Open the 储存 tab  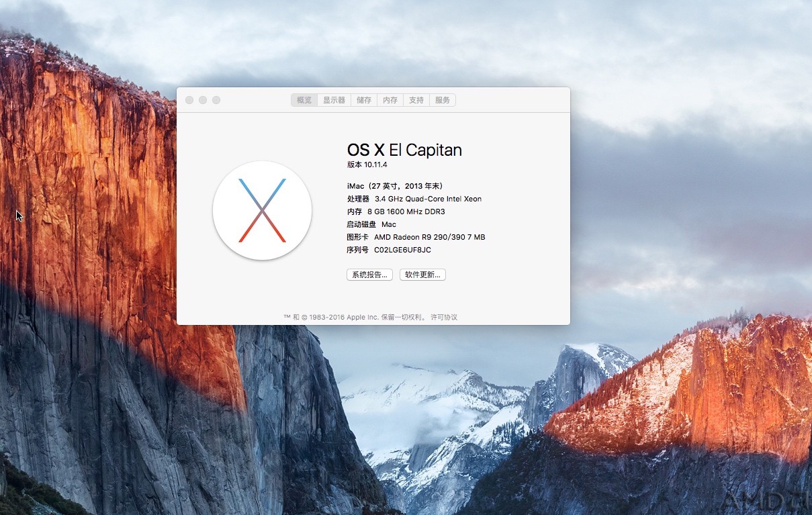click(364, 100)
